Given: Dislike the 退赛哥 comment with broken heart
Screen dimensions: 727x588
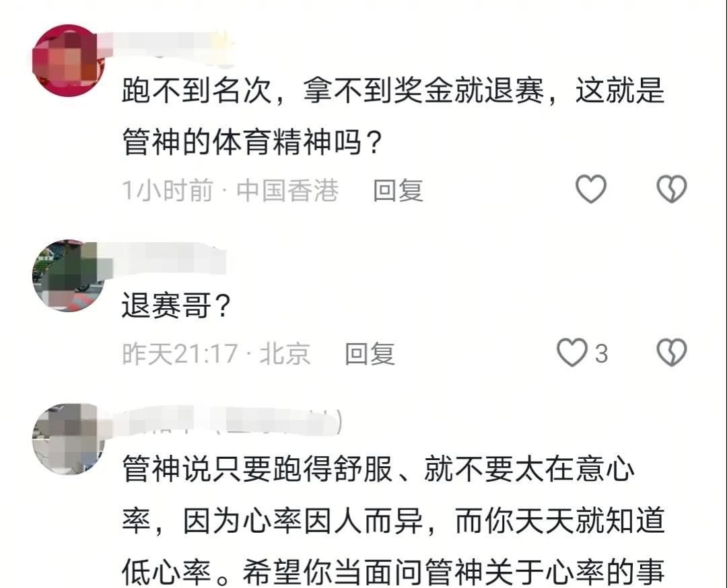Looking at the screenshot, I should coord(671,353).
